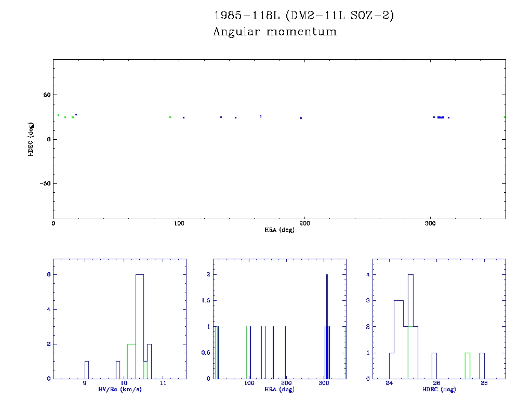Click the "-50" tick label on scatter plot

[43, 183]
